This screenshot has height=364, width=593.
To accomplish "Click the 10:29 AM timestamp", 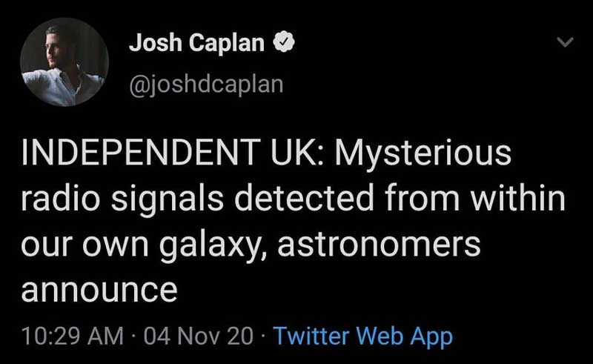I will pos(72,336).
